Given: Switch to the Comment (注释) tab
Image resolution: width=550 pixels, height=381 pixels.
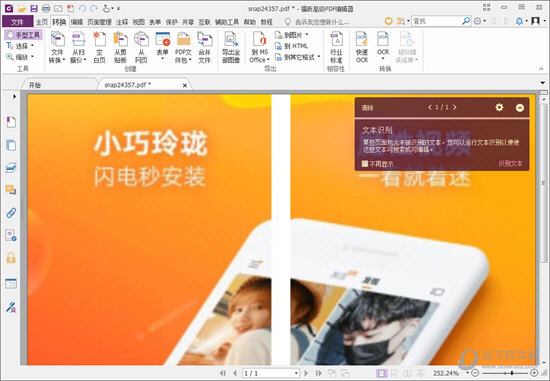Looking at the screenshot, I should click(122, 22).
